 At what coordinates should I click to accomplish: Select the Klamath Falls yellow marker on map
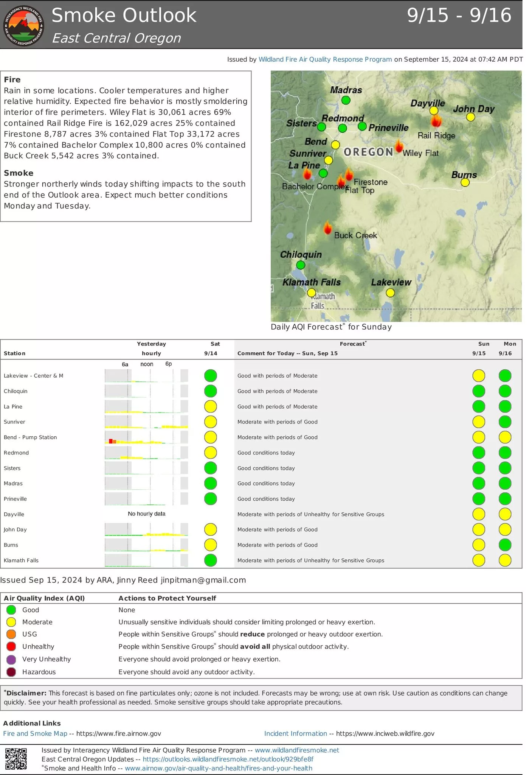(311, 293)
